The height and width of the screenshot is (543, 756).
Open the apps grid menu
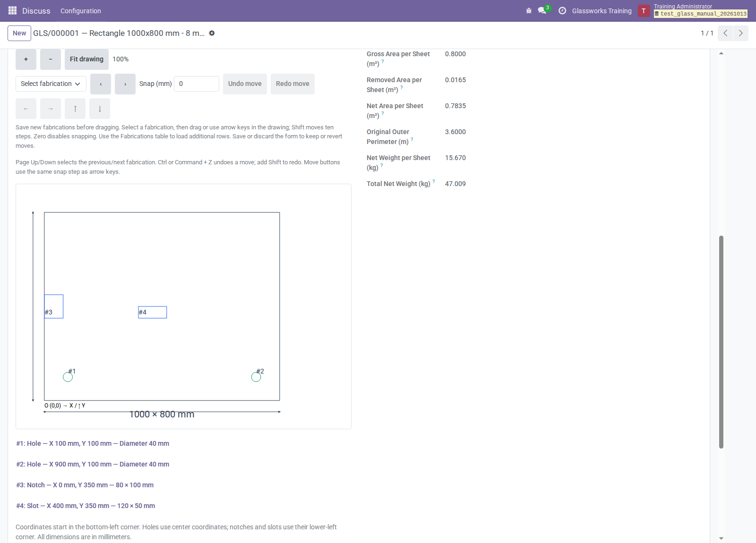pos(12,10)
